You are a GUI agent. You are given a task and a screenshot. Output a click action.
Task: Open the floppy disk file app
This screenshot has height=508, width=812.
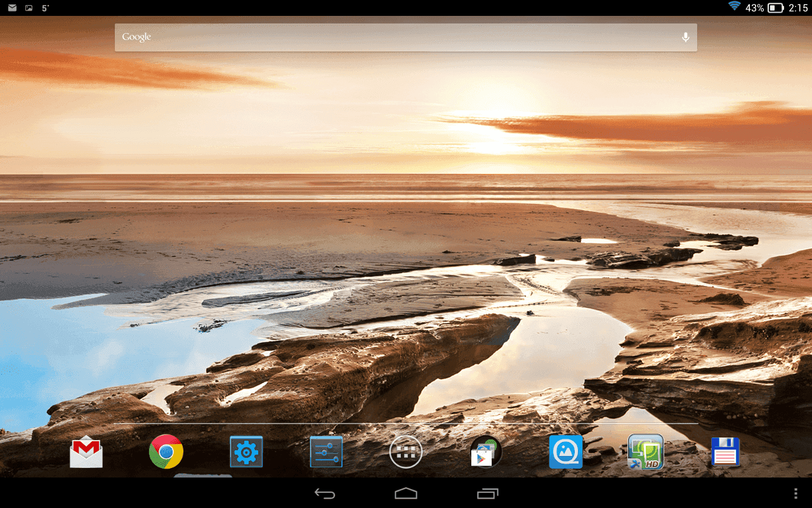[726, 452]
